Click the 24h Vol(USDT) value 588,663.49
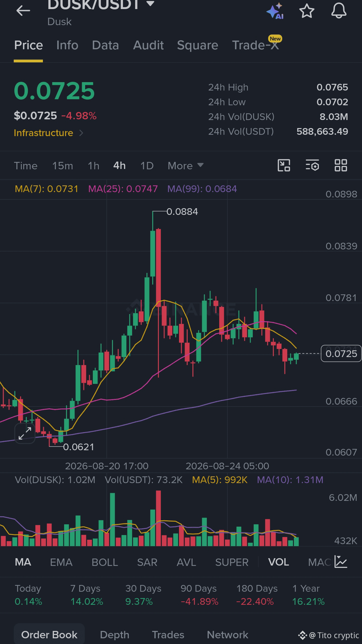 click(322, 131)
